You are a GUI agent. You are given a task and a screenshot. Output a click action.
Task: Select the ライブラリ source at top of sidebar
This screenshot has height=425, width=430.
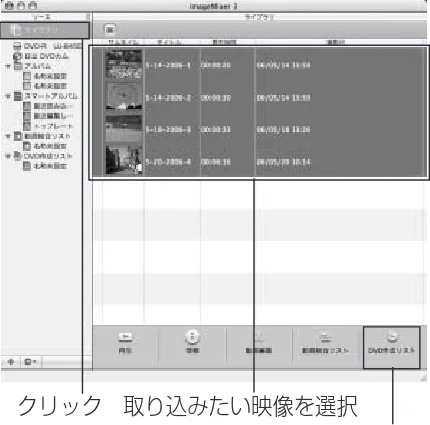coord(45,30)
